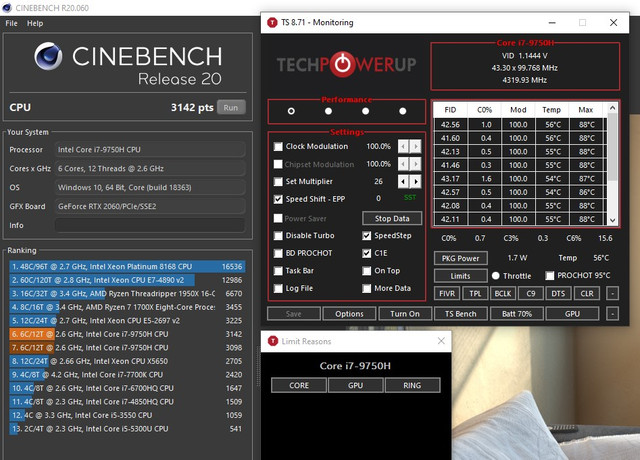Launch TS Bench benchmark
640x460 pixels.
pyautogui.click(x=461, y=313)
